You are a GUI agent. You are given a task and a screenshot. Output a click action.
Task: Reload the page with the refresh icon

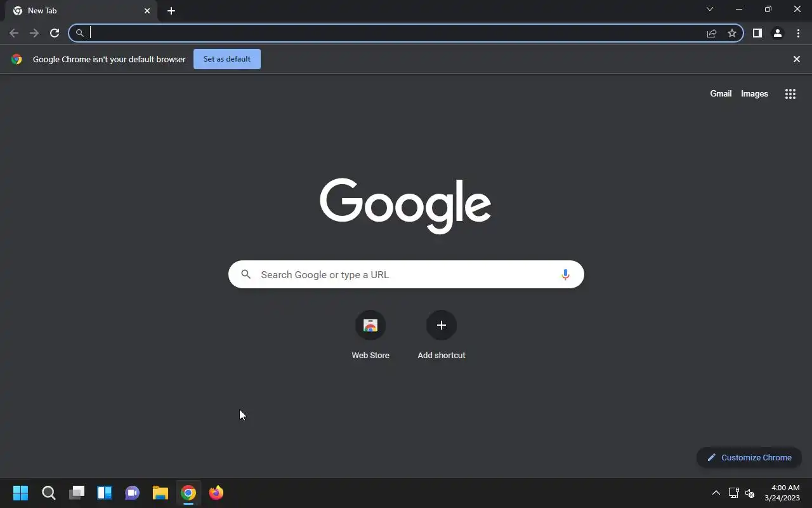(x=55, y=33)
